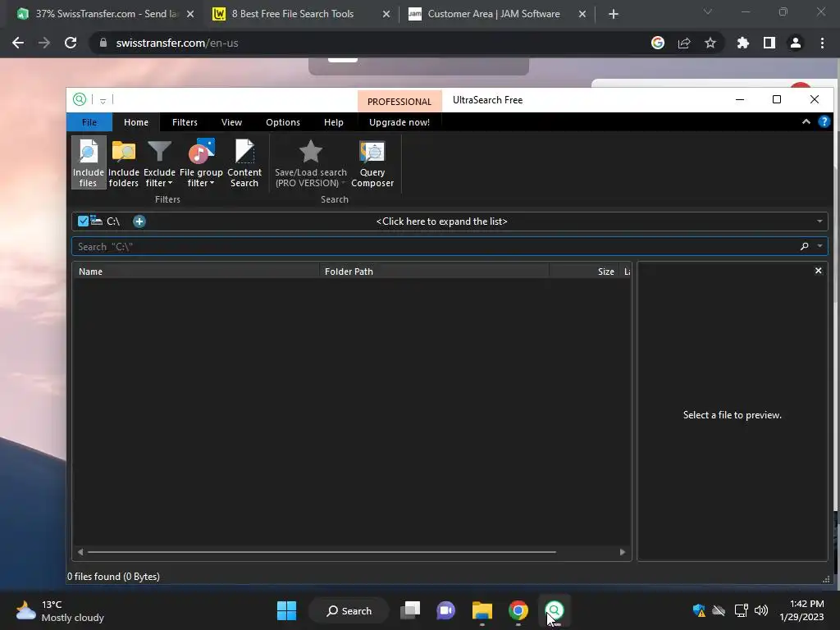Click the PROFESSIONAL label in title bar

click(x=399, y=101)
